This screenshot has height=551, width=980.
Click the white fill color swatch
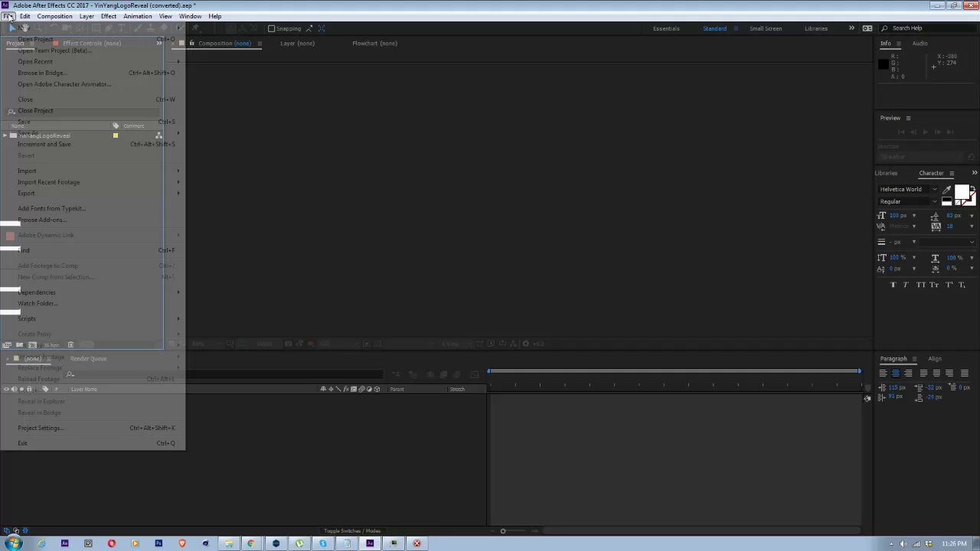tap(962, 191)
